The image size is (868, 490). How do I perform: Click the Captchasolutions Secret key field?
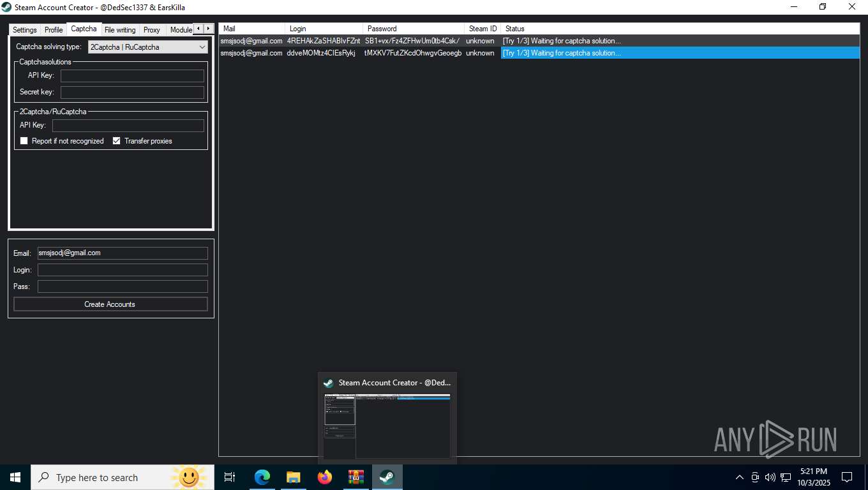132,93
